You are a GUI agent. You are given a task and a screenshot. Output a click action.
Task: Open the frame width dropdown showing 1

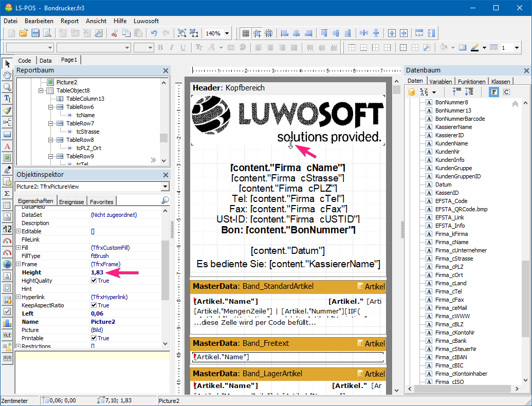point(517,48)
